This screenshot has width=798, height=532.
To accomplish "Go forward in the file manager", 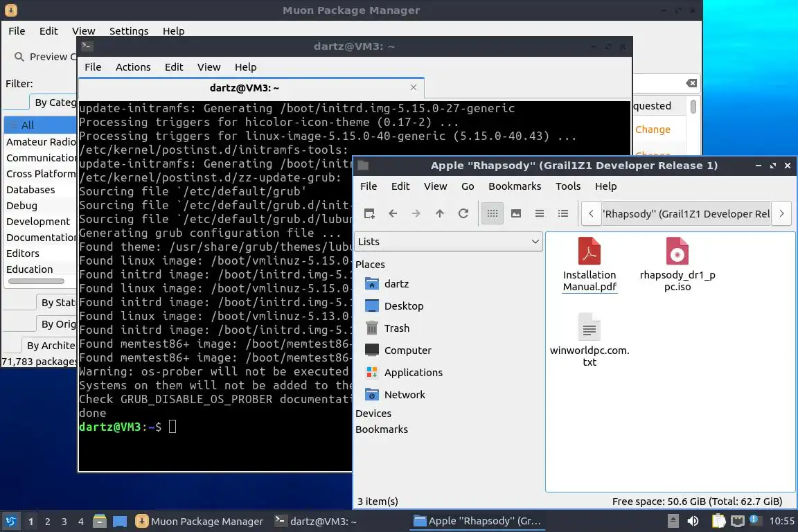I will (x=416, y=213).
